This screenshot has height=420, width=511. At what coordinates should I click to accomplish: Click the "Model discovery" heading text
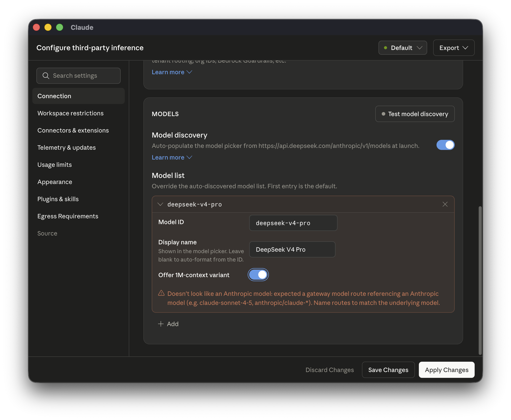[x=180, y=135]
